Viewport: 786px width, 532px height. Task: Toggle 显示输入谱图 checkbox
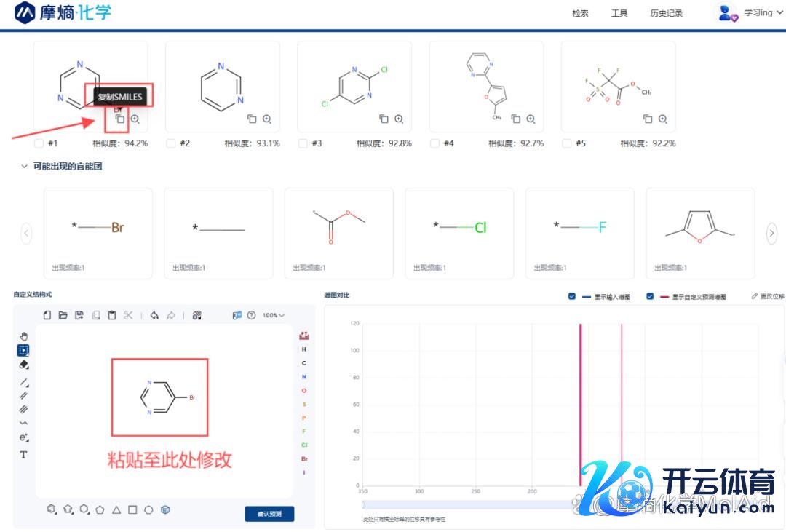click(572, 296)
